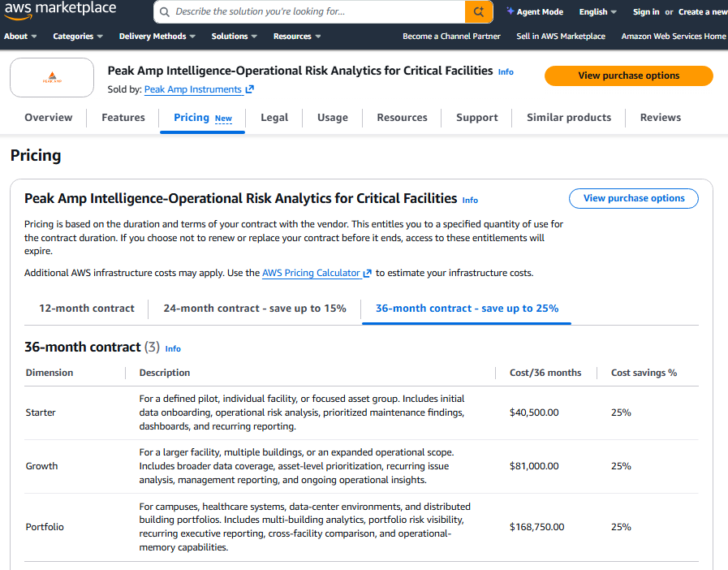Click the orange search submit icon
This screenshot has width=728, height=570.
click(479, 11)
